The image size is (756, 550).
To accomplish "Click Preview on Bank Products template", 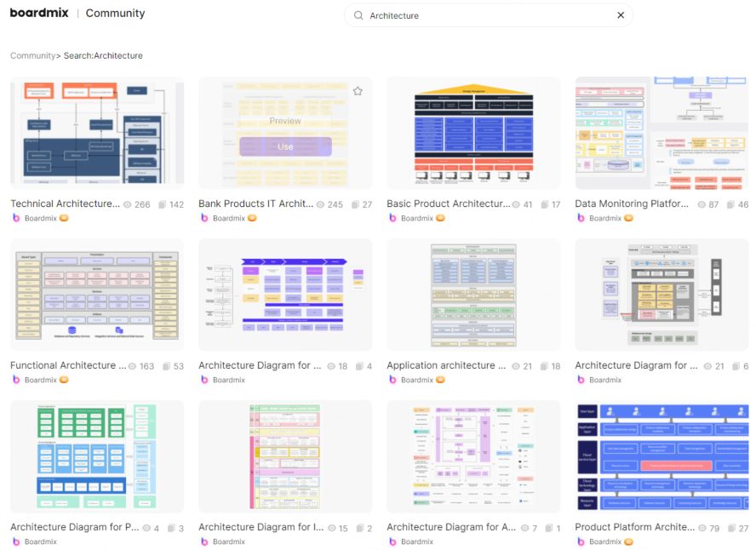I will click(x=285, y=121).
